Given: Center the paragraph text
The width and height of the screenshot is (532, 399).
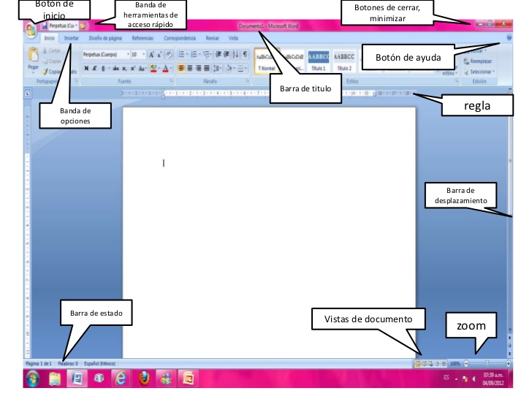Looking at the screenshot, I should tap(190, 68).
